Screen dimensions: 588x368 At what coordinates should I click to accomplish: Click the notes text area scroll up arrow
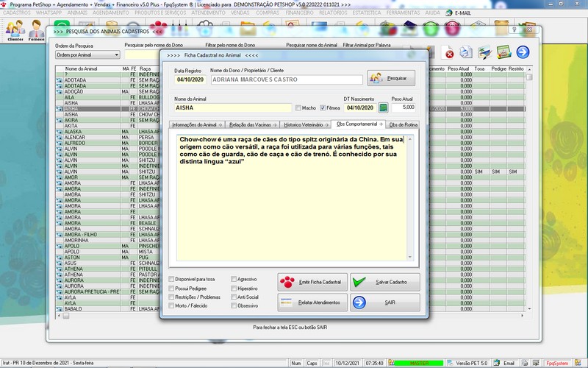pos(410,139)
